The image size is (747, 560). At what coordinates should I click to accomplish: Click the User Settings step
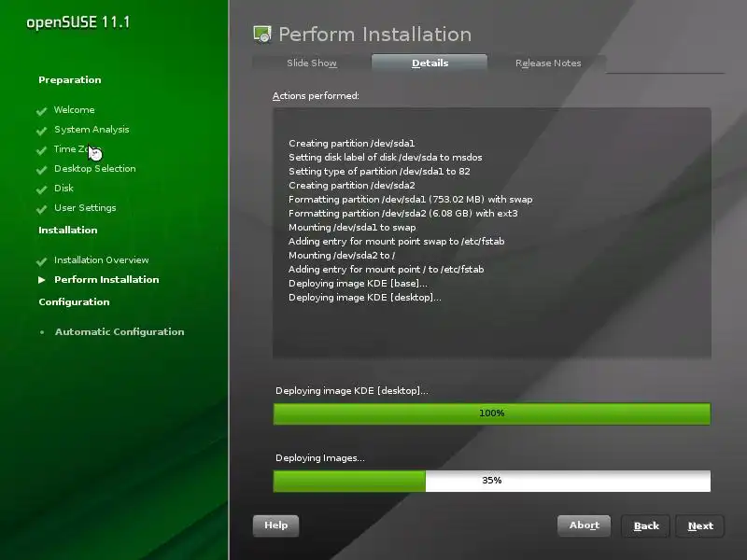click(x=85, y=207)
